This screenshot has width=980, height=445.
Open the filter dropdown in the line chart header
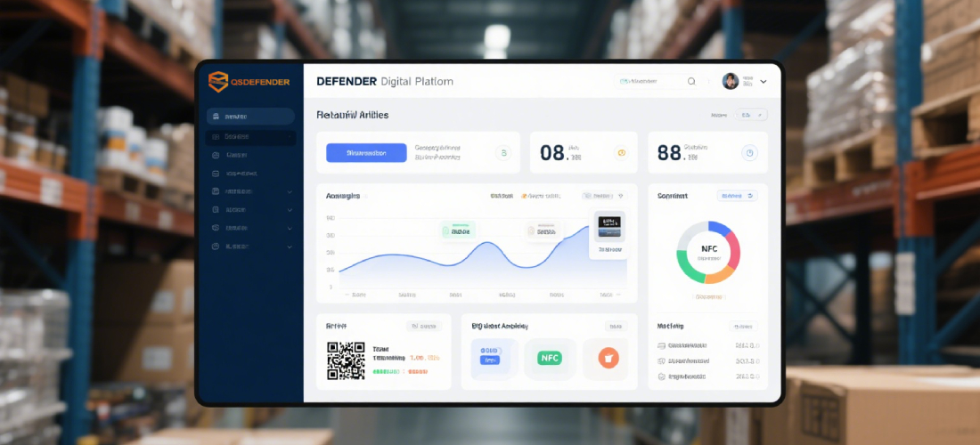(603, 196)
